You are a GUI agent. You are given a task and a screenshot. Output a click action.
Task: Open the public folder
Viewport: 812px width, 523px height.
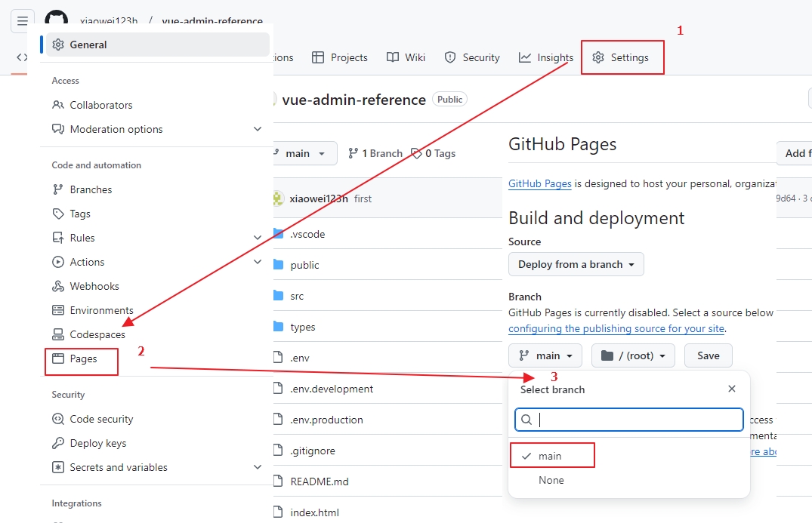click(x=304, y=265)
